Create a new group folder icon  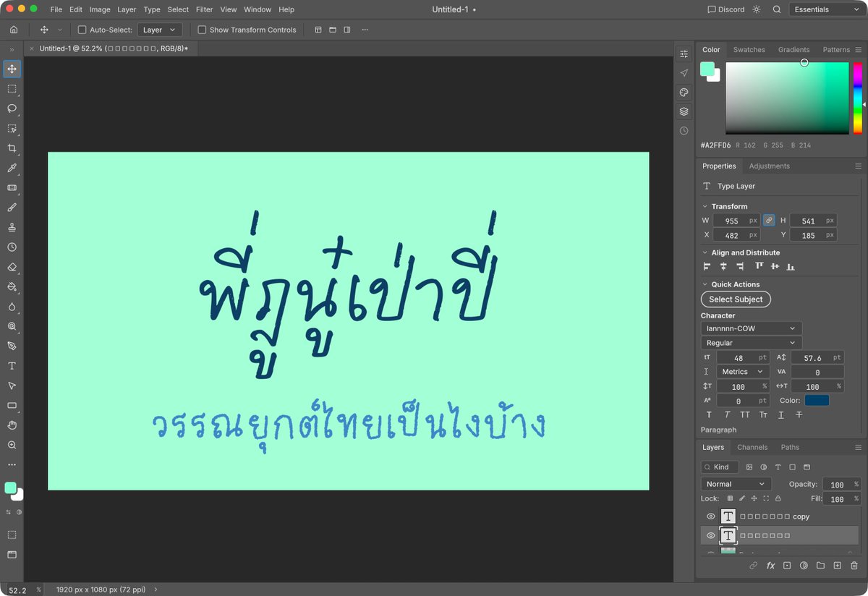(820, 566)
